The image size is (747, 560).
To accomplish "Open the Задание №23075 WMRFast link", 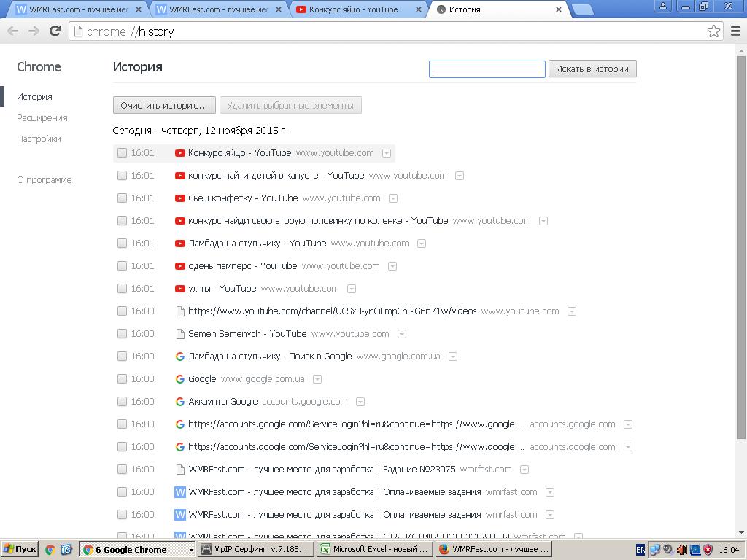I will 322,470.
